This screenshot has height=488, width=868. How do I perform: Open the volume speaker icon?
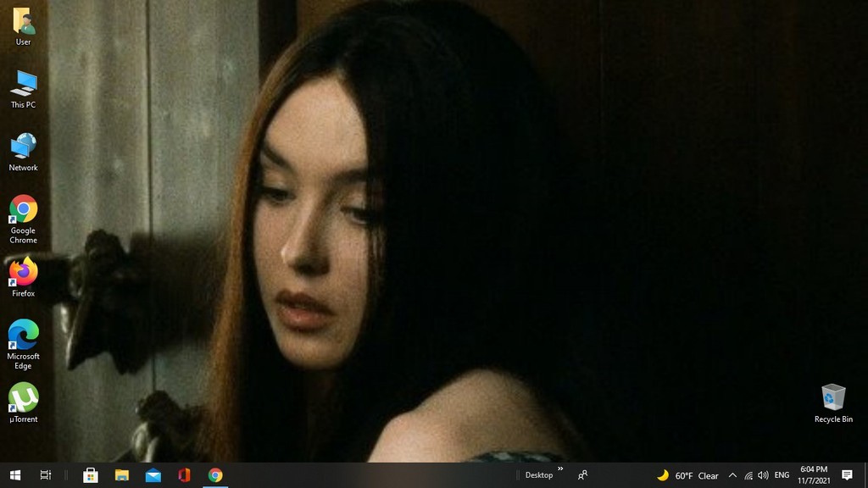coord(763,475)
